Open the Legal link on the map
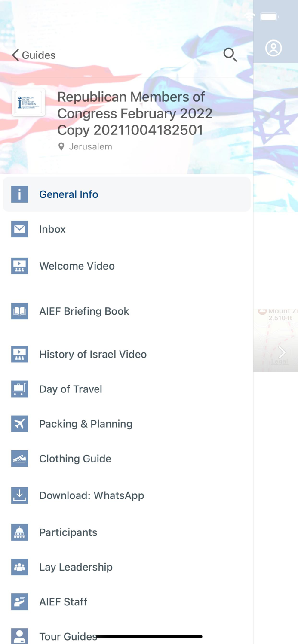Screen dimensions: 298x644 [279, 362]
